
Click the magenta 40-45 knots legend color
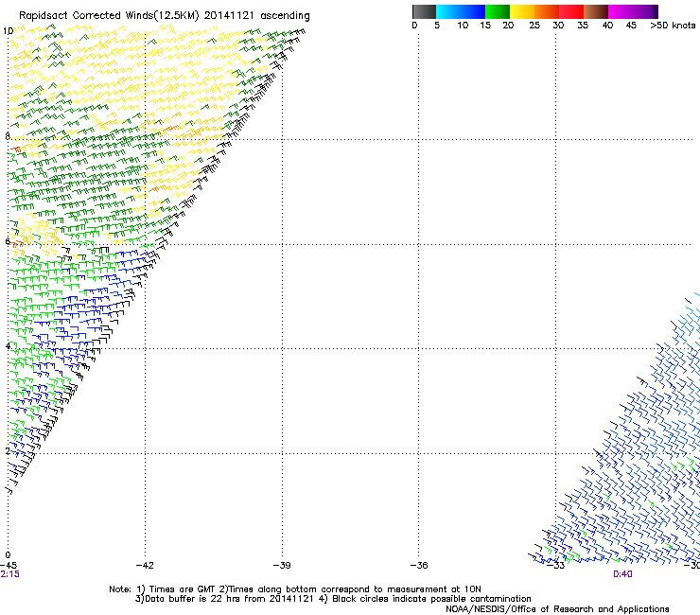621,11
